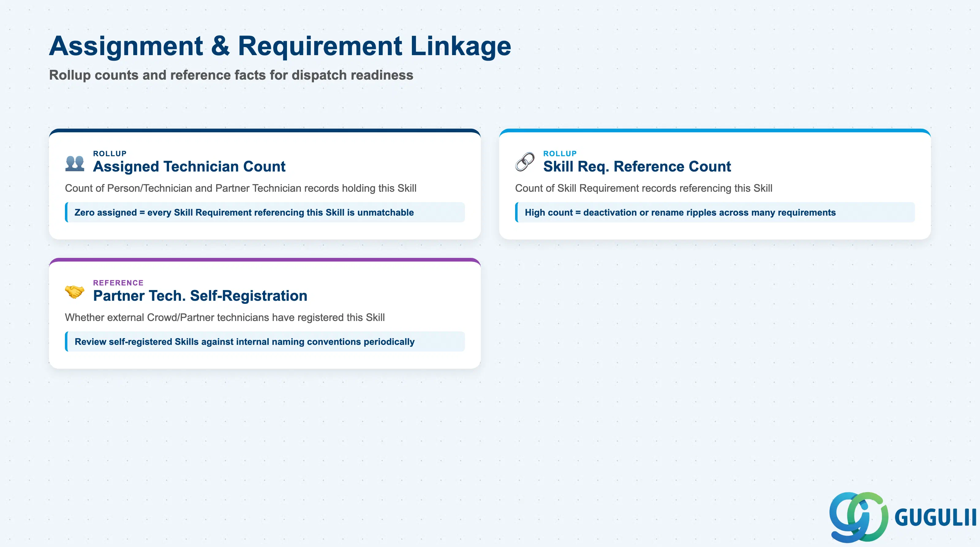Image resolution: width=980 pixels, height=547 pixels.
Task: Click the GUGULII wordmark text
Action: click(936, 517)
